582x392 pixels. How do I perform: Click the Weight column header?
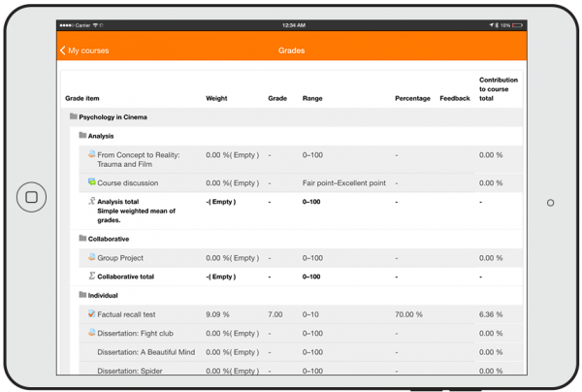(216, 98)
